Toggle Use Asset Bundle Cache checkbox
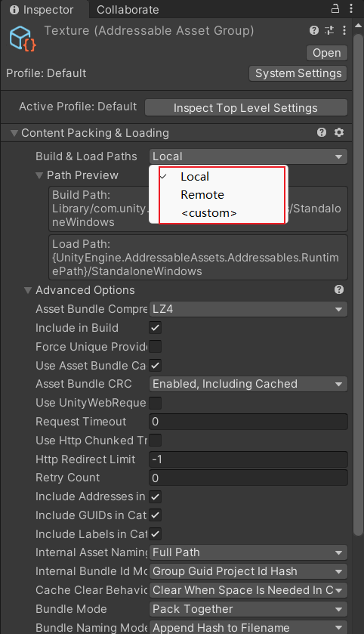Viewport: 364px width, 634px height. (156, 366)
